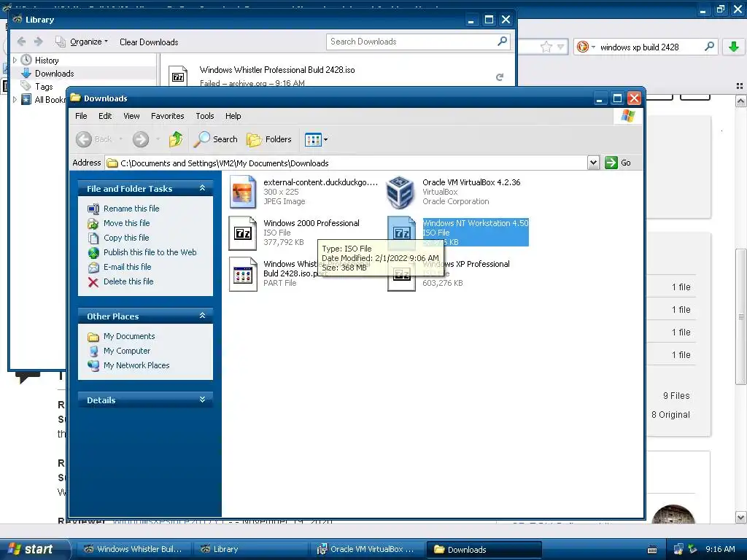
Task: Click the Search Downloads field in Library
Action: tap(411, 42)
